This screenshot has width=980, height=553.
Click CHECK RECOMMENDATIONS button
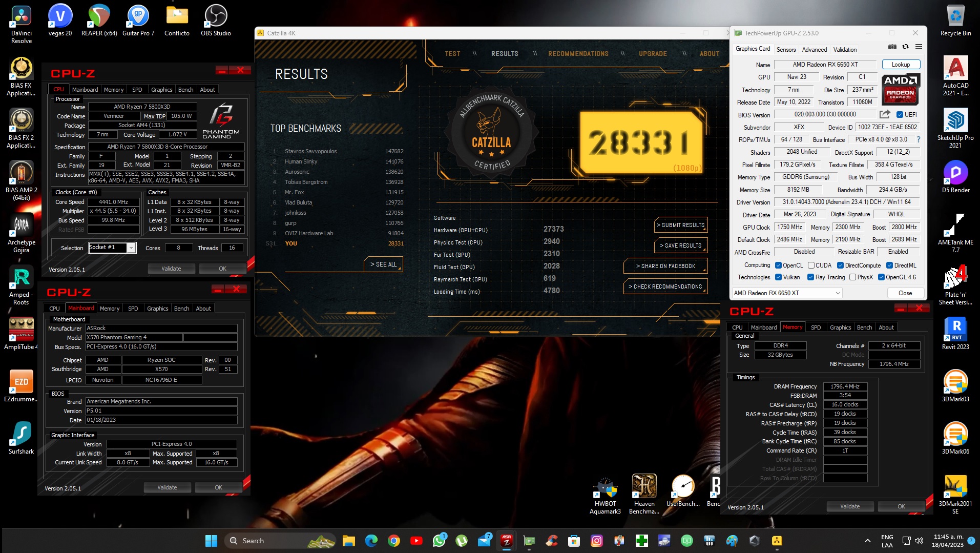point(665,286)
